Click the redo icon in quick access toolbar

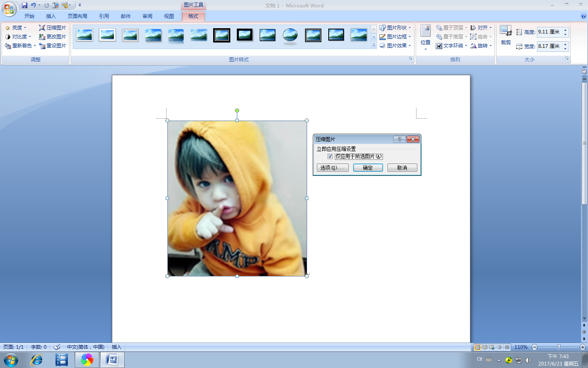(47, 5)
